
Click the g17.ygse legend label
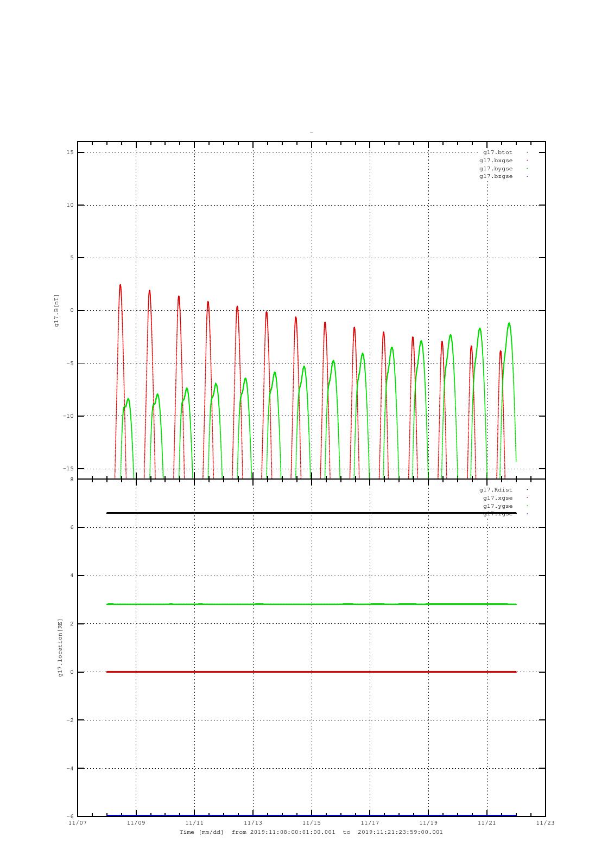(x=497, y=506)
